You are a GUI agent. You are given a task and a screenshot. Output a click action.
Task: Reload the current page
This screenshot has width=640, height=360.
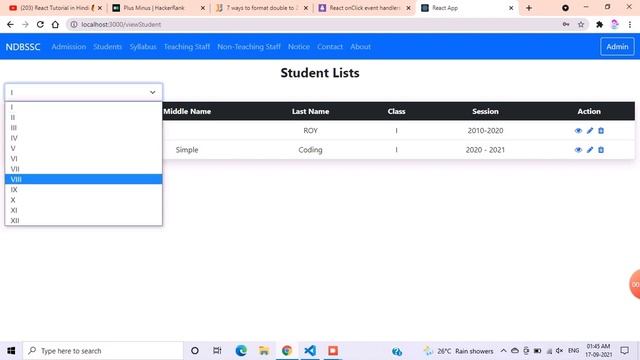40,24
